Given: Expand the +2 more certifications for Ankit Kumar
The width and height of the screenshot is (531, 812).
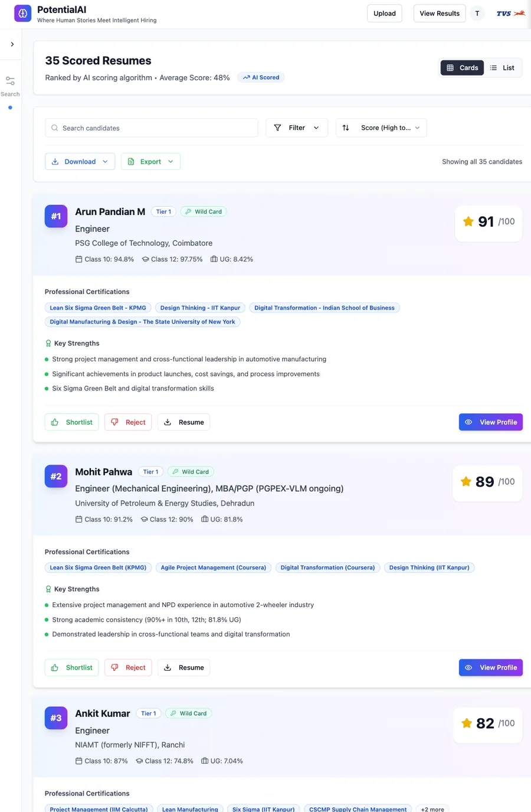Looking at the screenshot, I should click(x=432, y=809).
